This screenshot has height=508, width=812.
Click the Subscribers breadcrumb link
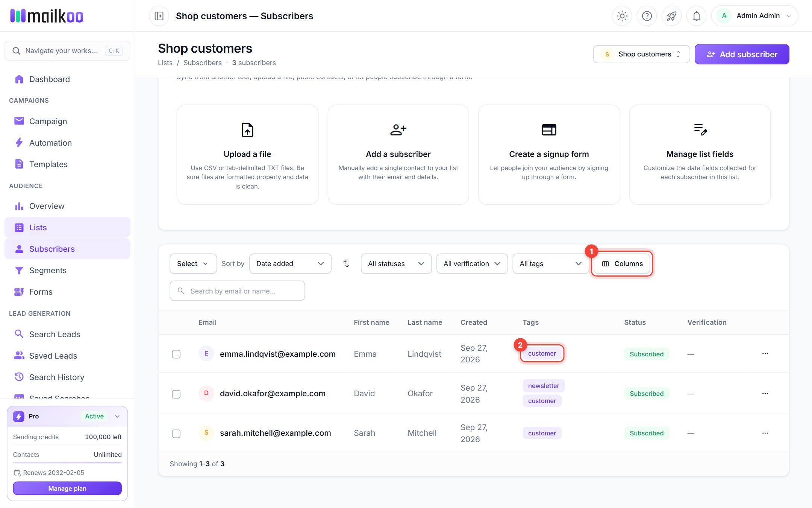coord(202,63)
